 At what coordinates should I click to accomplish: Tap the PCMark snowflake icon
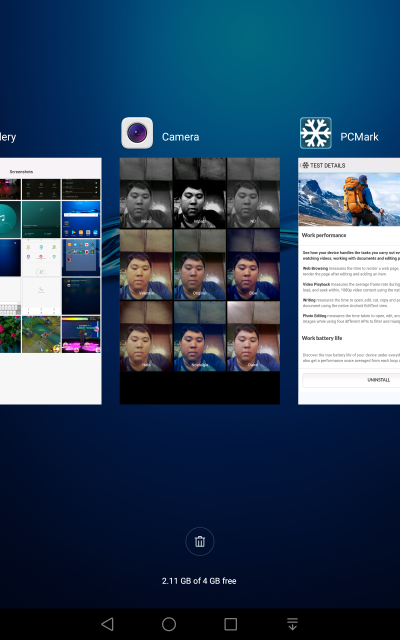pos(316,133)
